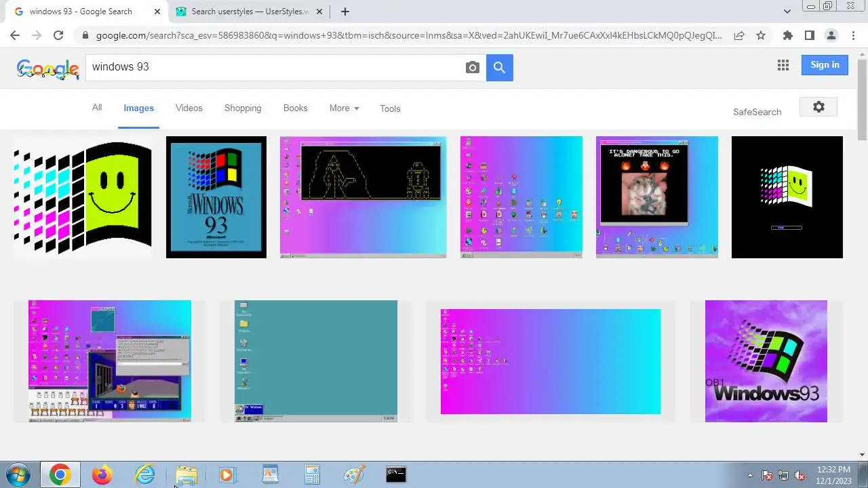Open the Chrome profile avatar
The image size is (868, 488).
point(831,35)
